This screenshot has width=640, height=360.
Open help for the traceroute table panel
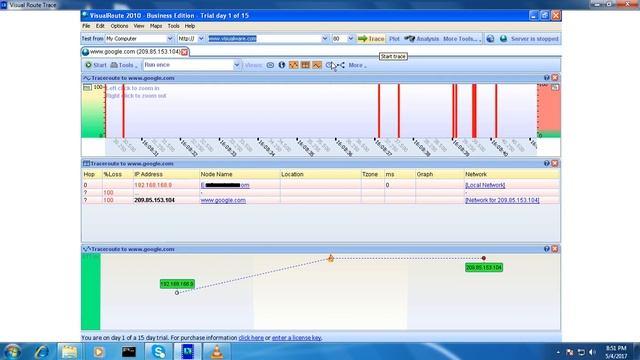[x=546, y=163]
